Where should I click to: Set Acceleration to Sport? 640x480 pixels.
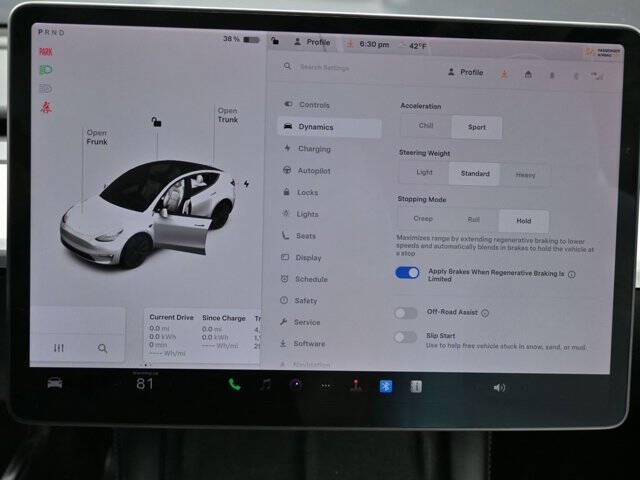click(x=476, y=127)
